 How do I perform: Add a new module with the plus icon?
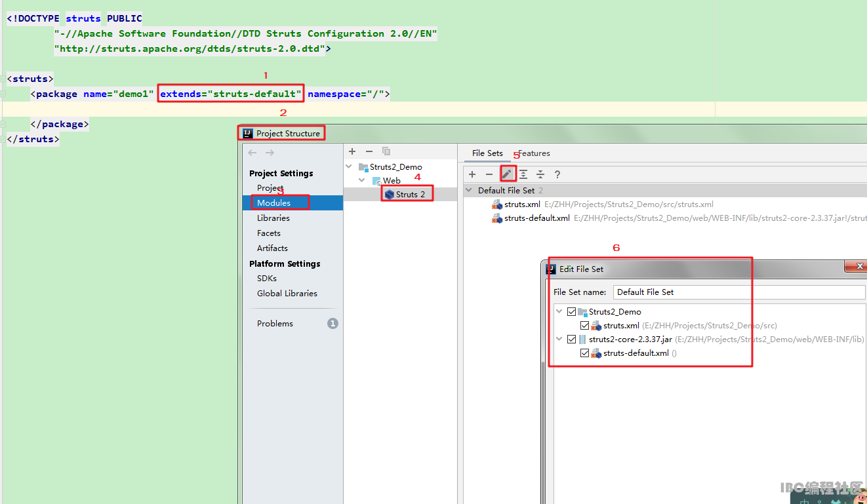pos(352,151)
